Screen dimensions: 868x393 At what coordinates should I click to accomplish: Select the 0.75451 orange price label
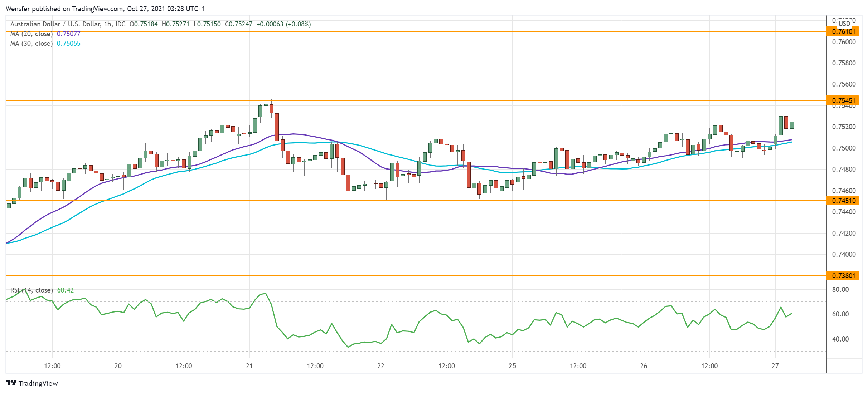pos(844,100)
